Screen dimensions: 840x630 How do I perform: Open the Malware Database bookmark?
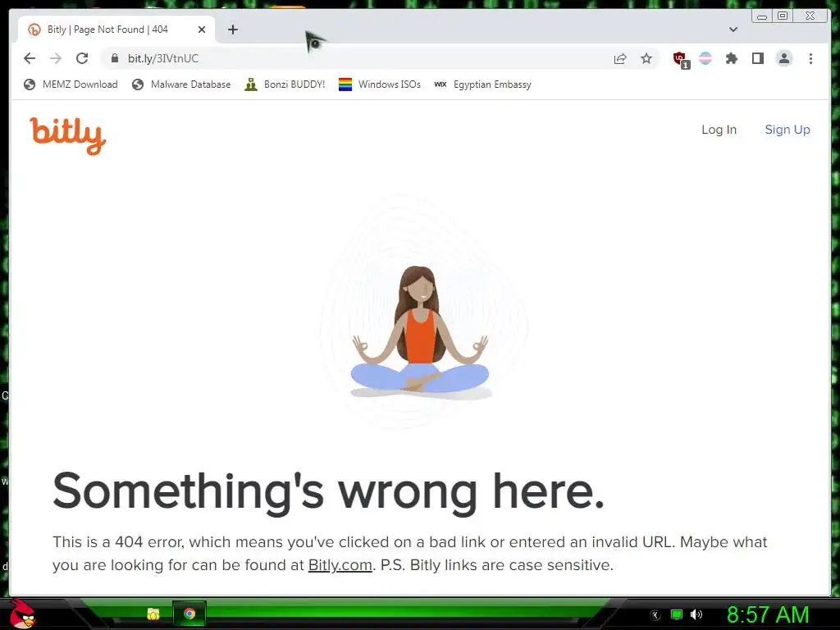[181, 84]
